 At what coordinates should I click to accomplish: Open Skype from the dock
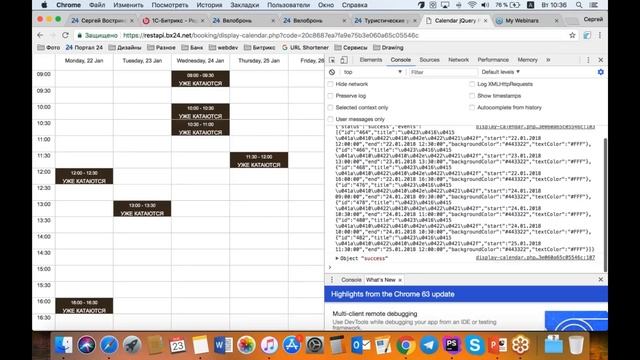coord(474,345)
